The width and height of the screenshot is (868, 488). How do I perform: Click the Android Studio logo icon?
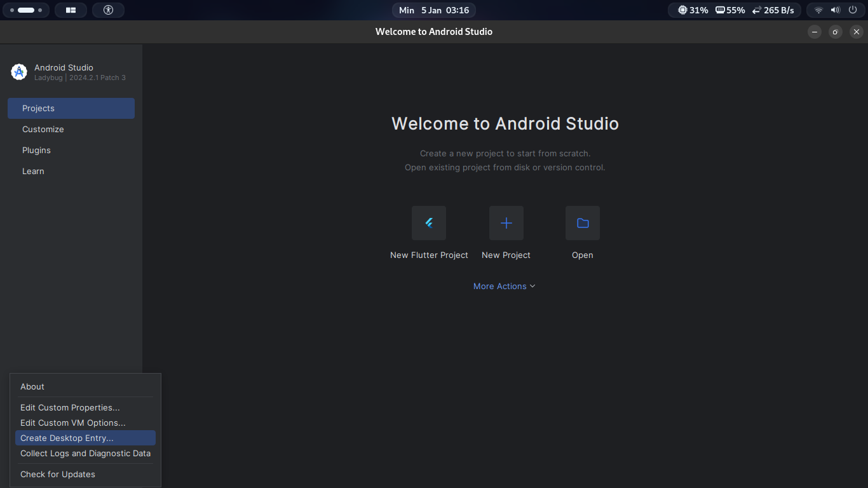(x=19, y=72)
